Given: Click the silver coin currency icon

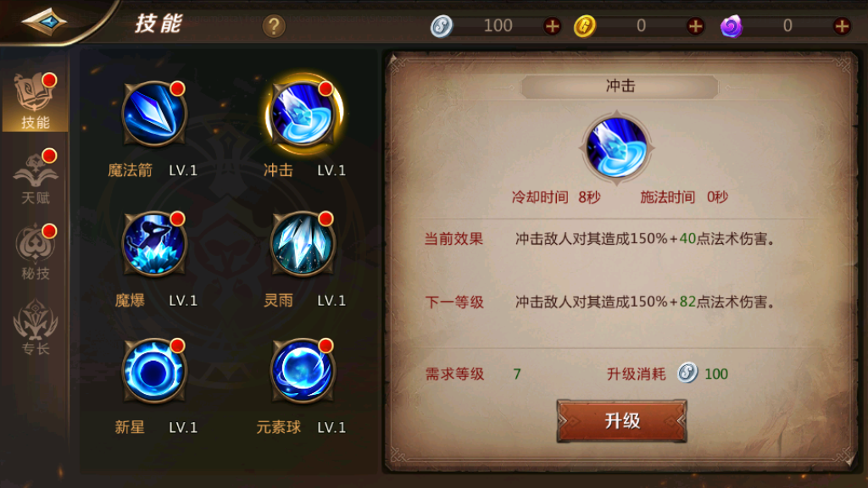Looking at the screenshot, I should 442,26.
